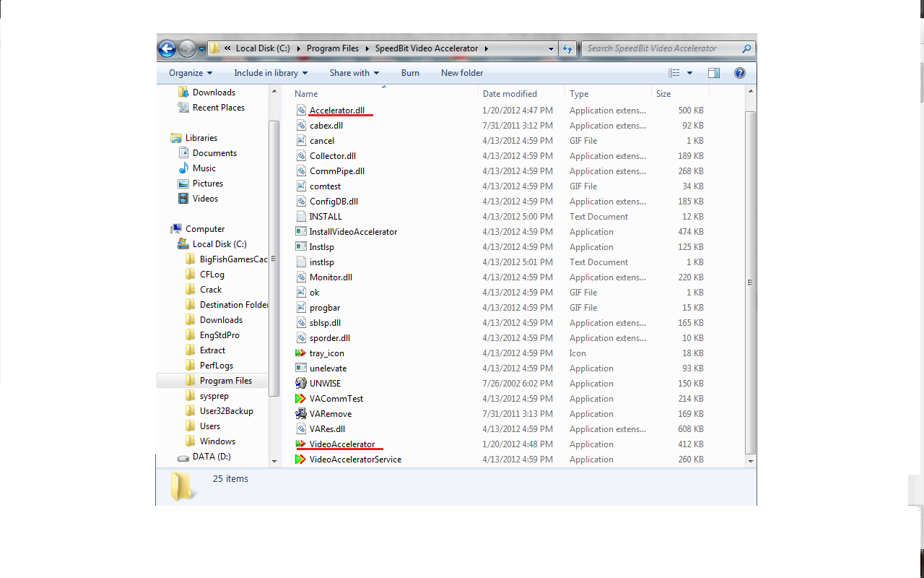
Task: Select the tray_icon file icon
Action: (302, 353)
